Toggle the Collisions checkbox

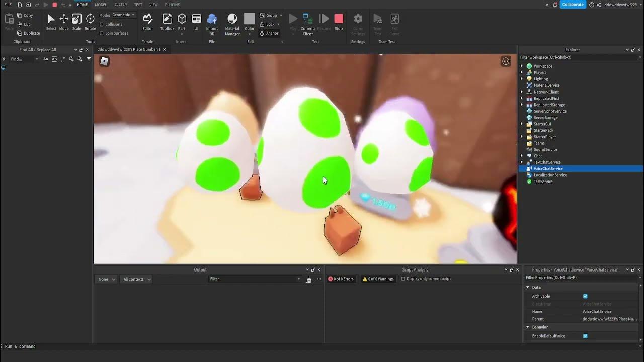click(102, 24)
